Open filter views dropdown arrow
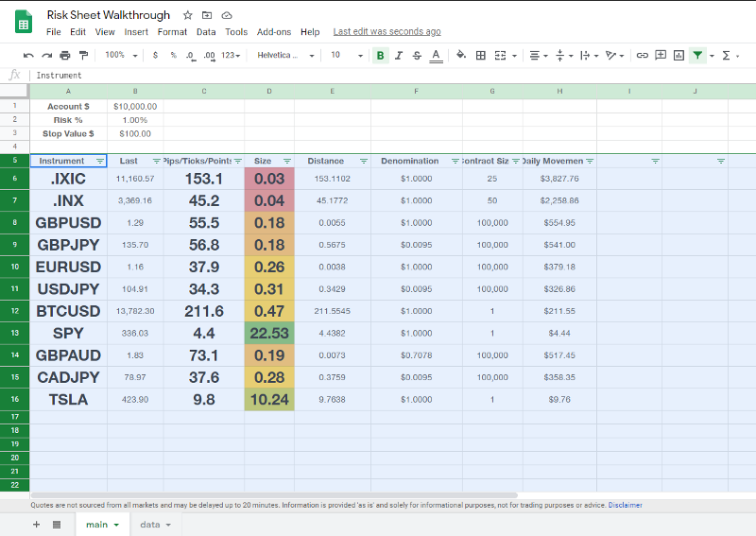 pos(713,56)
